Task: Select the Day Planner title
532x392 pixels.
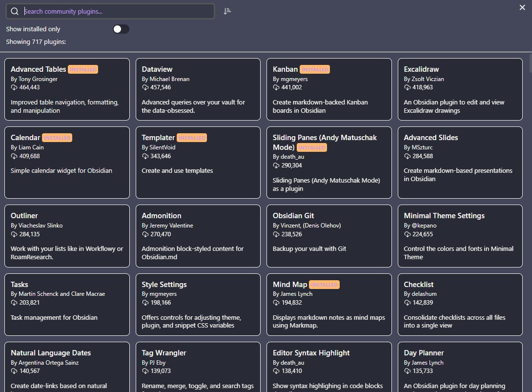Action: (424, 353)
